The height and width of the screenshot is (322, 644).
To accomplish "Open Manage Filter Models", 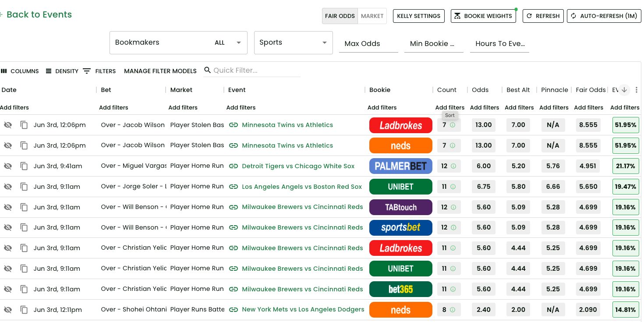I will (160, 71).
